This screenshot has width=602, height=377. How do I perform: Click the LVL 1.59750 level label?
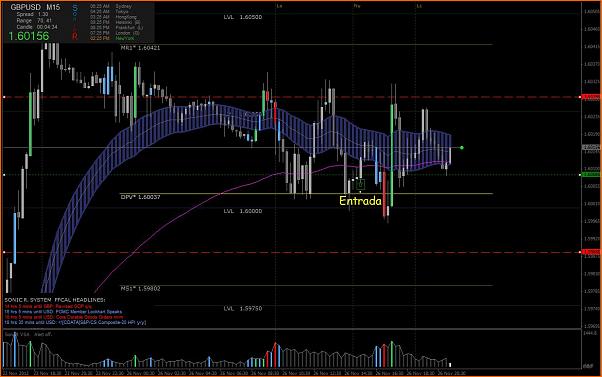point(243,308)
